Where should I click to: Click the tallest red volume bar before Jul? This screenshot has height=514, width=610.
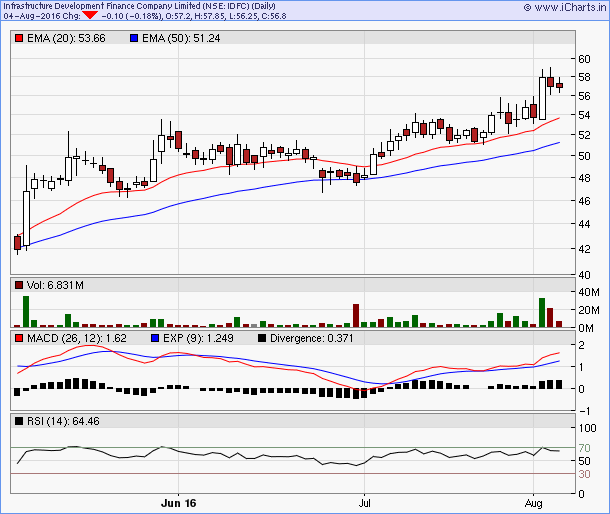pos(356,315)
